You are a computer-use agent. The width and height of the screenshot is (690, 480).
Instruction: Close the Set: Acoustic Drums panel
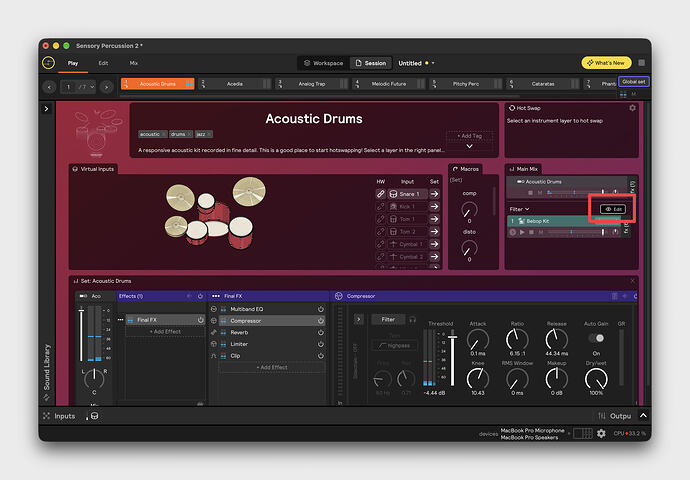(x=633, y=281)
